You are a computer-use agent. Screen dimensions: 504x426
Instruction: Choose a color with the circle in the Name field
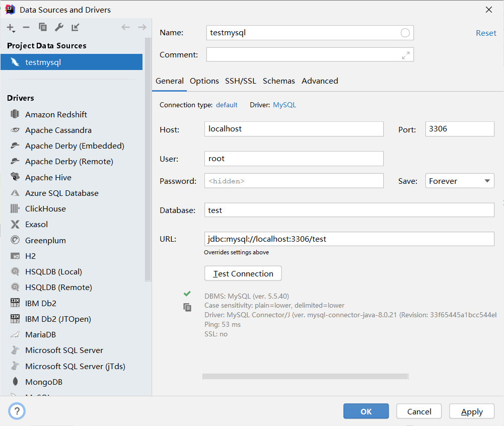[405, 33]
